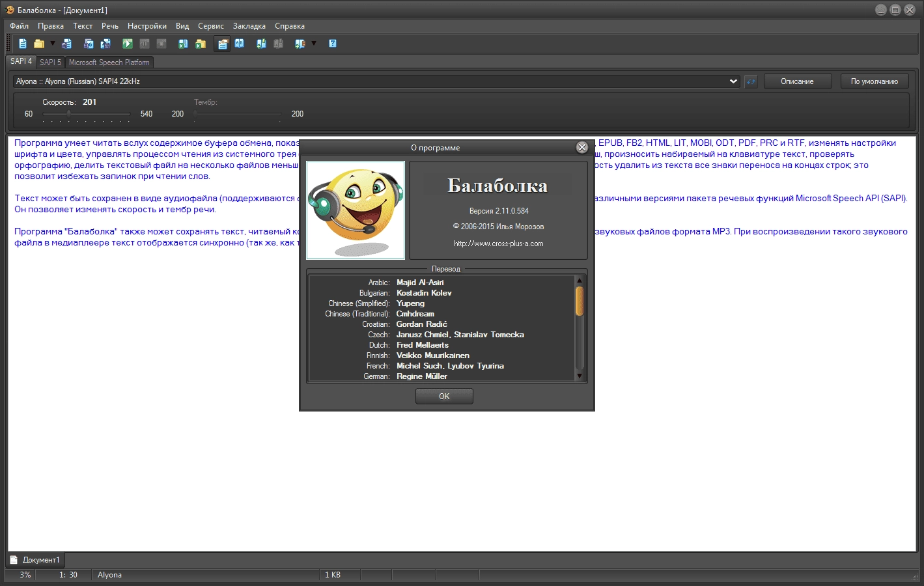Click the Скорость speed slider track
The height and width of the screenshot is (586, 924).
point(86,114)
